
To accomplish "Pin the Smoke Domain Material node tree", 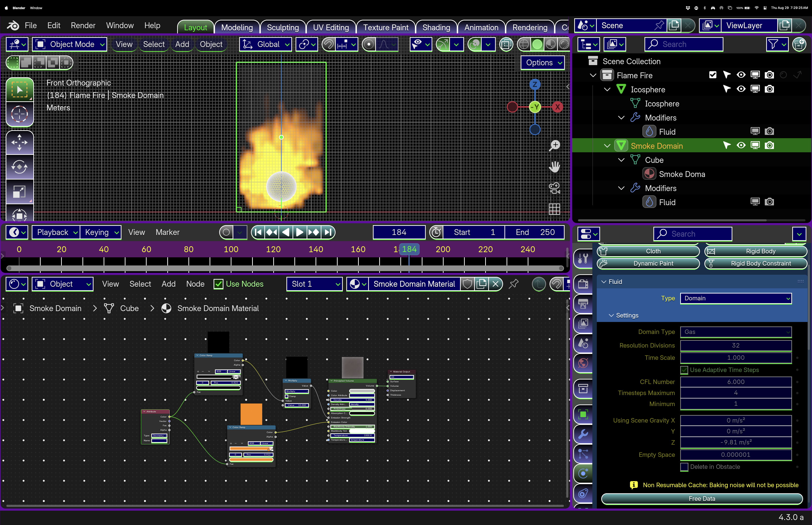I will point(514,284).
